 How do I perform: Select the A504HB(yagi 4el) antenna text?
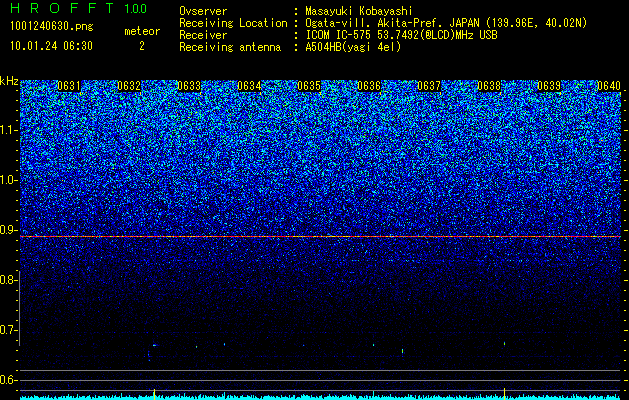pos(353,47)
